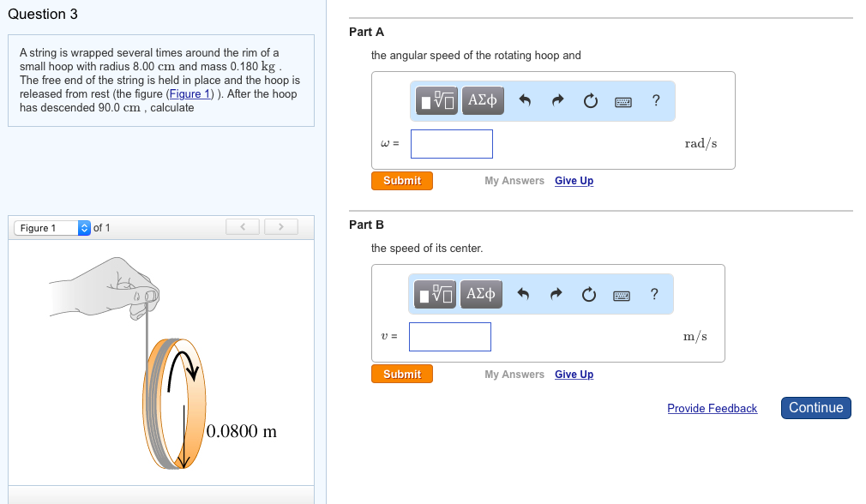Open keyboard shortcuts for Part A editor
The width and height of the screenshot is (866, 504).
pos(623,100)
